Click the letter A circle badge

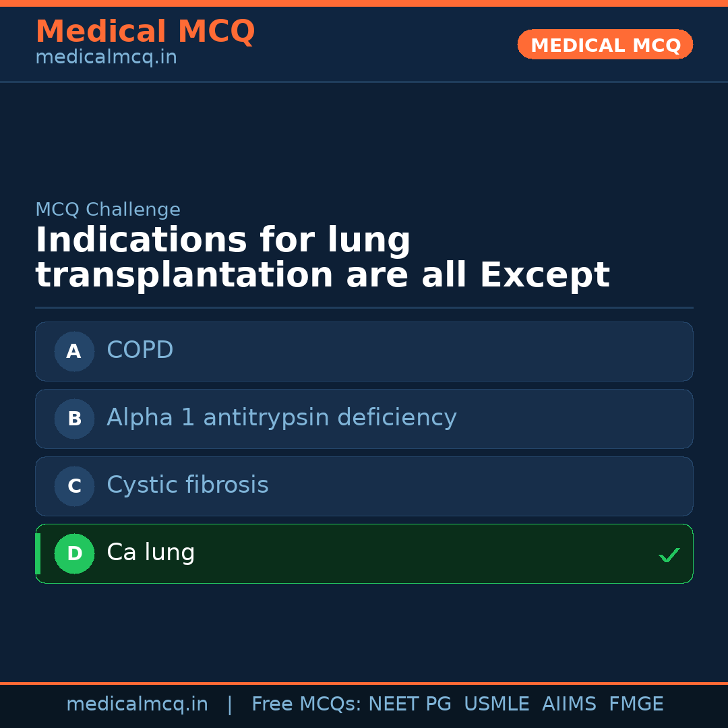coord(74,351)
